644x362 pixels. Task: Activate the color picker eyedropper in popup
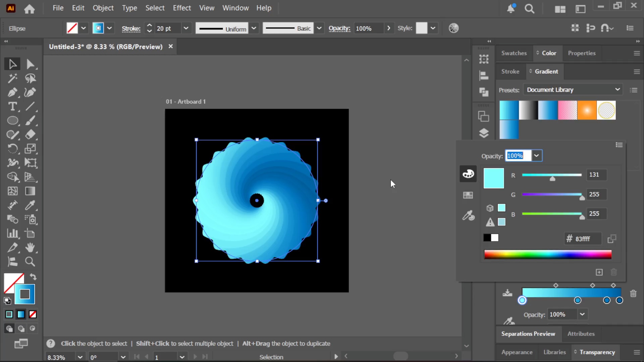(x=468, y=216)
